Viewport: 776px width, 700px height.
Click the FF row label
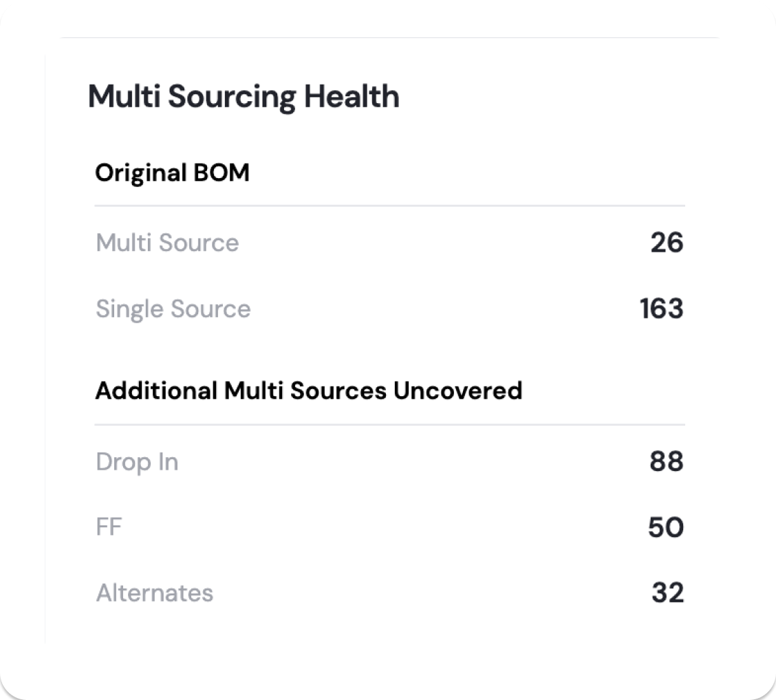click(109, 527)
